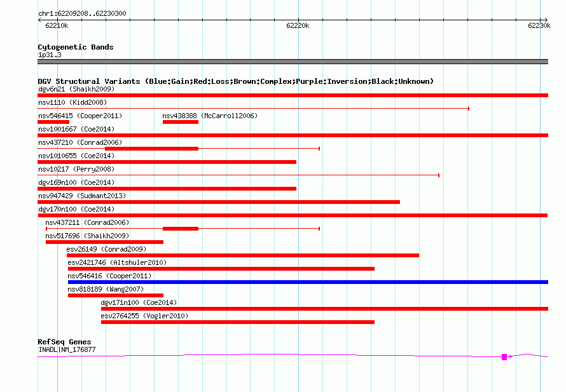The height and width of the screenshot is (392, 566).
Task: Click the nsv1001667 (Coe2014) label
Action: click(76, 129)
